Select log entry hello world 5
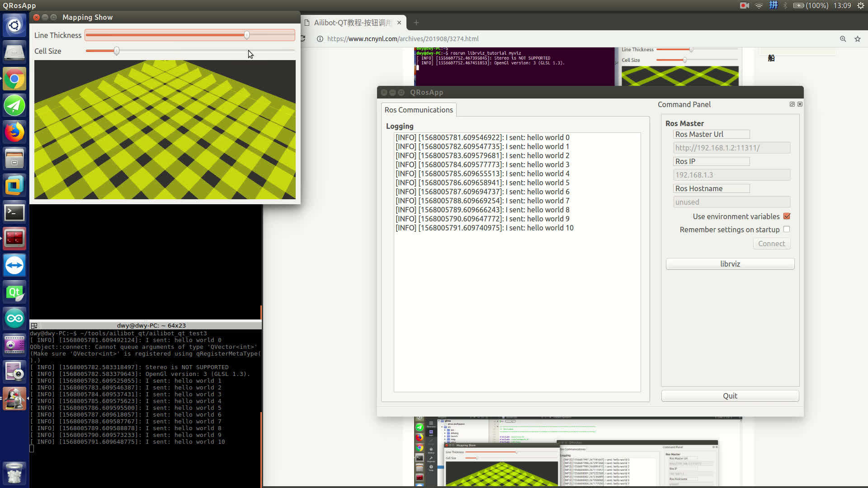Screen dimensions: 868x488 click(x=482, y=183)
